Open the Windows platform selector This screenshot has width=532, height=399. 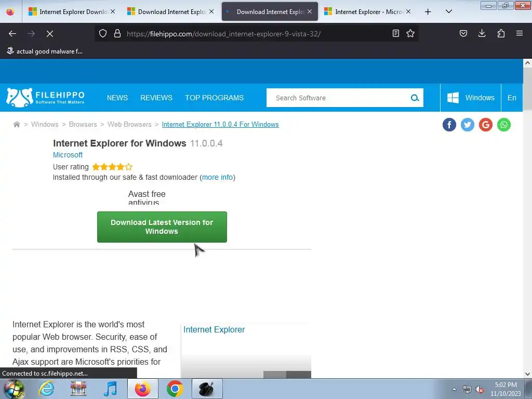click(x=471, y=98)
